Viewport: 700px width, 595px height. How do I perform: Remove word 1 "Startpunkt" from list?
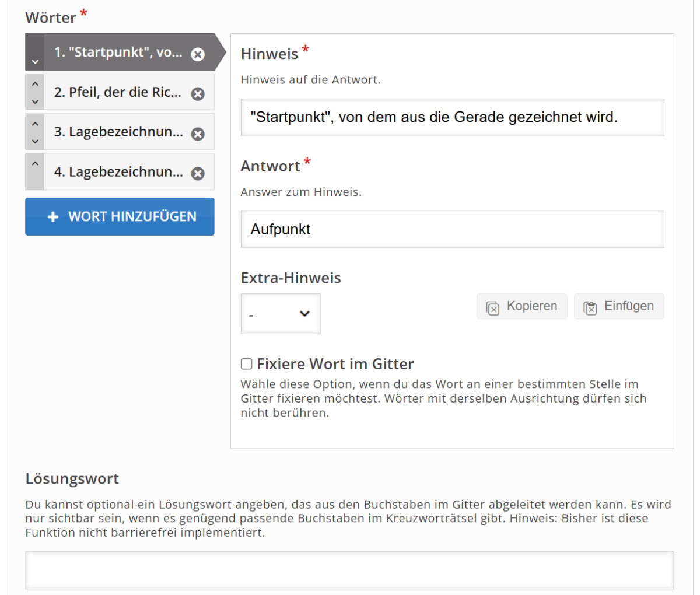(x=198, y=54)
